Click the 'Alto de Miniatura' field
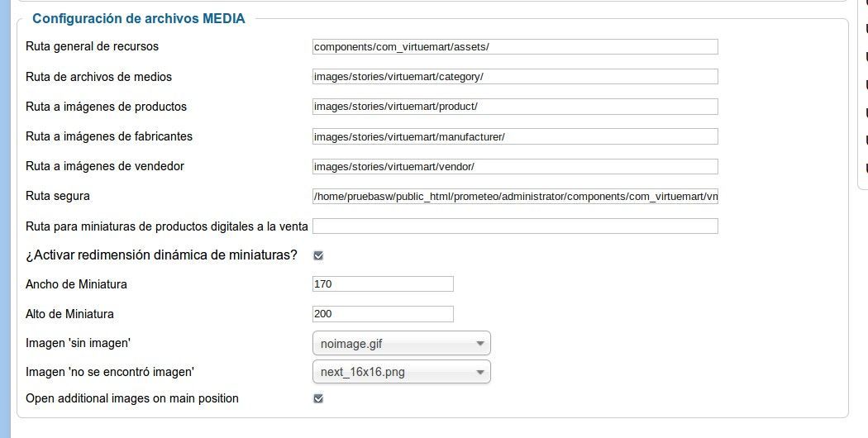 click(383, 313)
